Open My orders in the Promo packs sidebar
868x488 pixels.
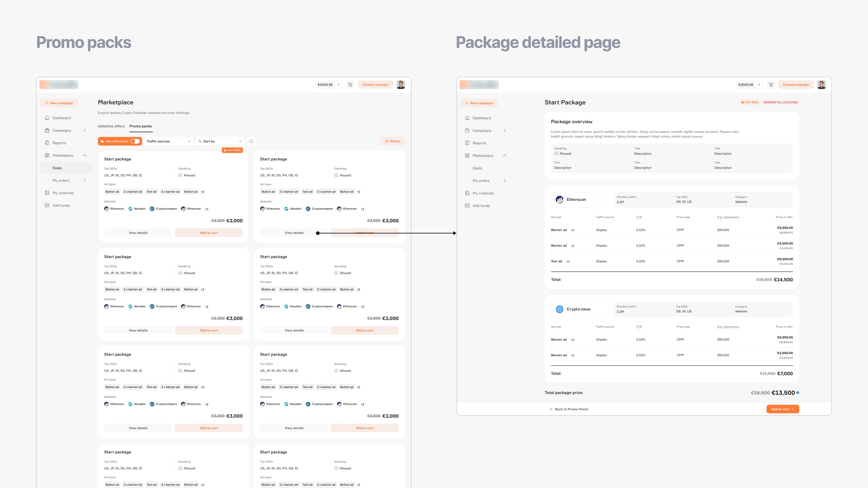(66, 180)
